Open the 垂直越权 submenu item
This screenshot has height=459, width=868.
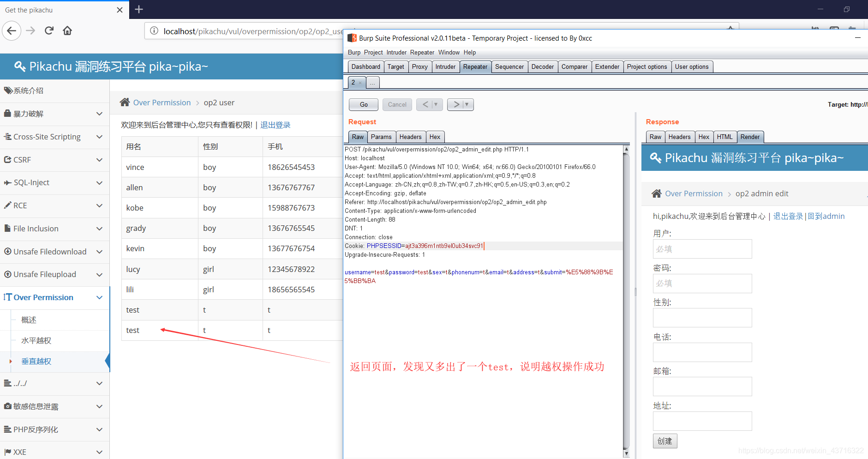36,361
